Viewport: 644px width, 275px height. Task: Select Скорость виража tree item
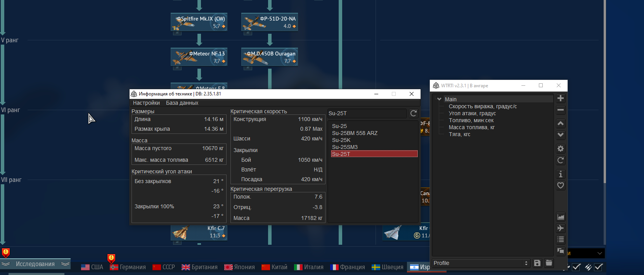[483, 106]
